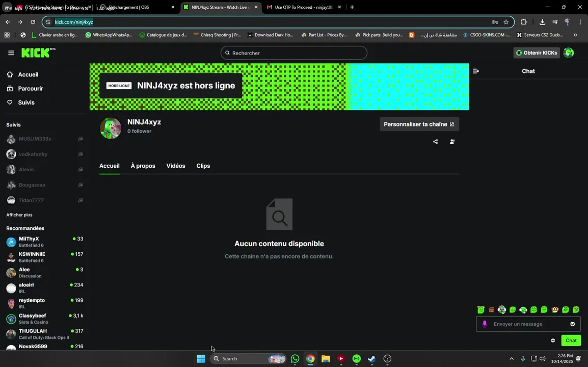Open volume control in system tray
The height and width of the screenshot is (367, 588).
[543, 359]
